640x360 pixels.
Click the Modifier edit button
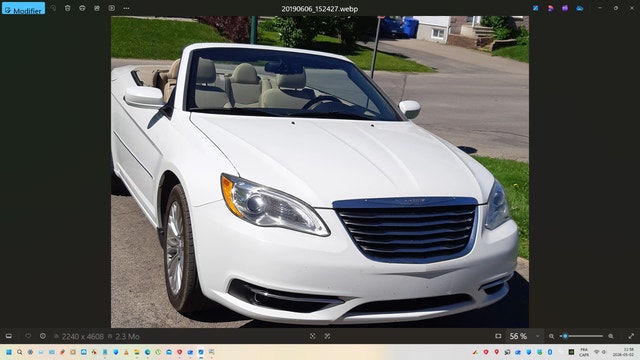pos(23,9)
